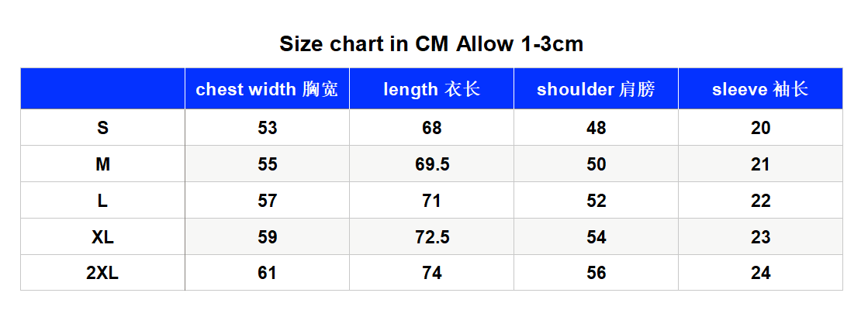Click the sleeve value 24
The width and height of the screenshot is (868, 317).
(761, 273)
